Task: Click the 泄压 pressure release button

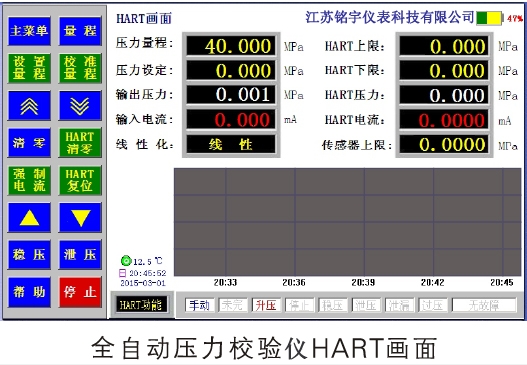Action: [x=80, y=254]
